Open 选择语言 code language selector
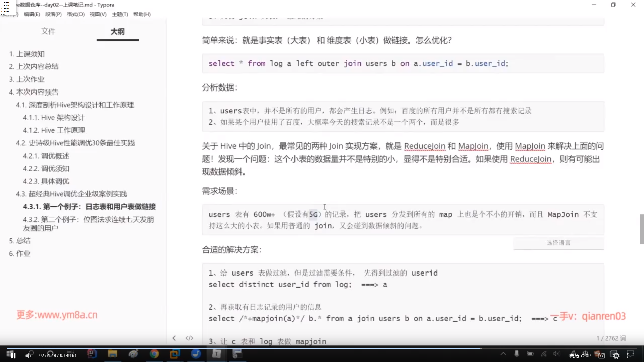Image resolution: width=644 pixels, height=362 pixels. [x=558, y=243]
